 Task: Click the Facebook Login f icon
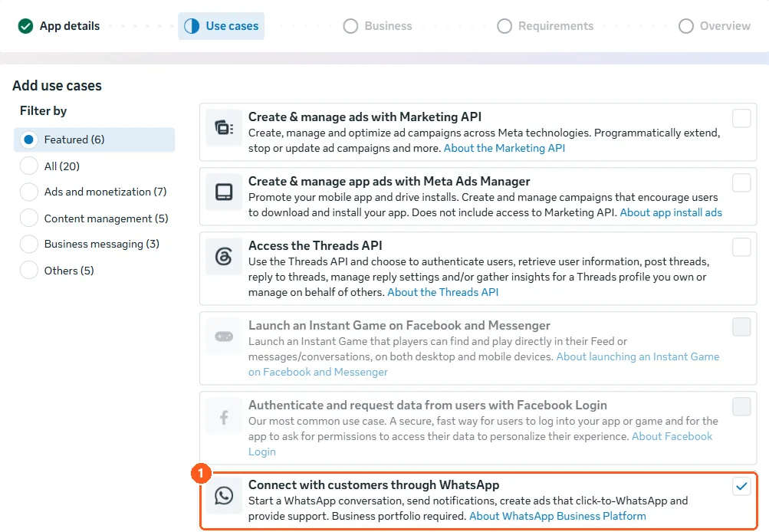(224, 417)
